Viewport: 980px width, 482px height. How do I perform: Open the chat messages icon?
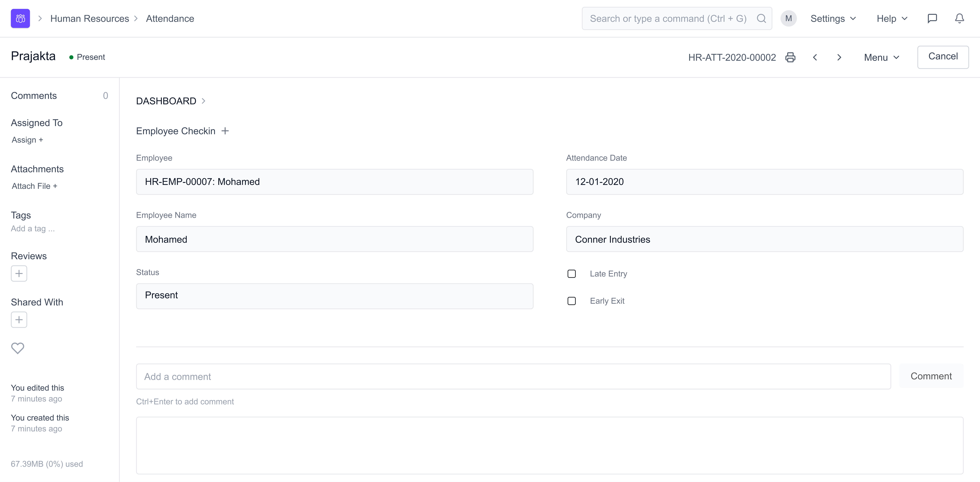coord(932,18)
